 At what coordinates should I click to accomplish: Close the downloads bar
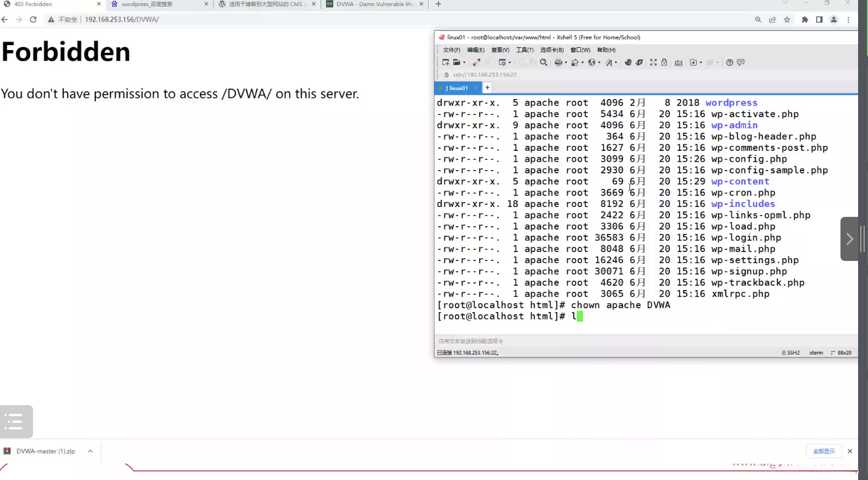[x=850, y=451]
